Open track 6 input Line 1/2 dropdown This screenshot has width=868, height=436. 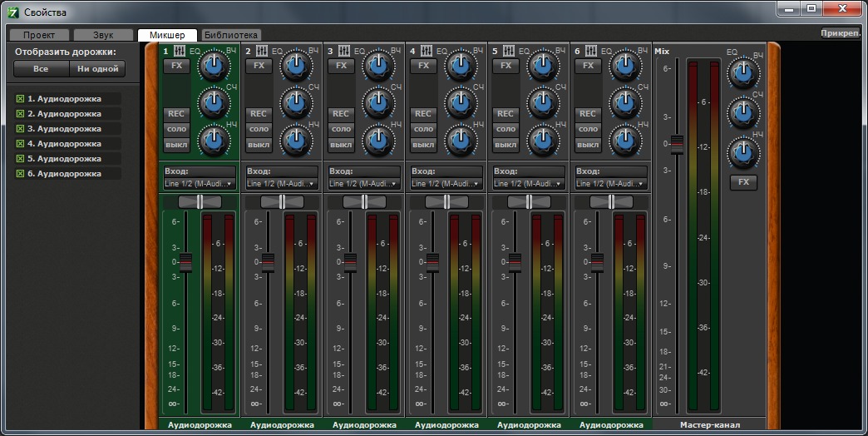click(x=610, y=183)
